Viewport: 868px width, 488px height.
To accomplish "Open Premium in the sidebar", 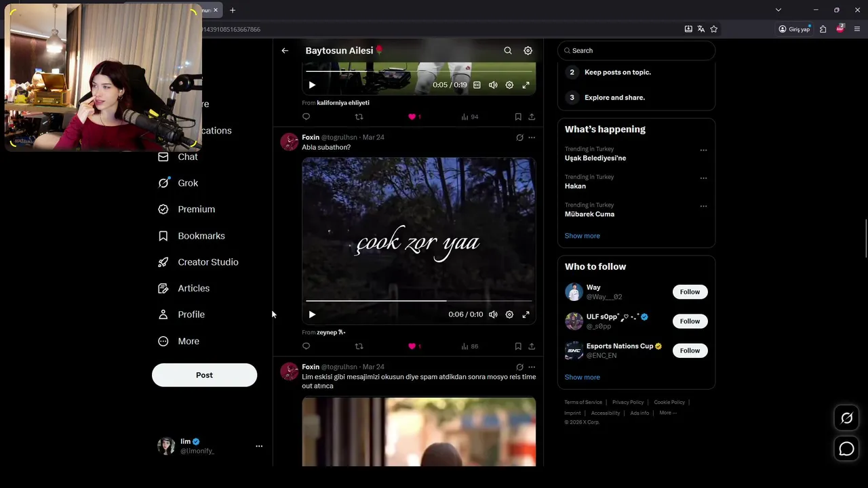I will point(186,209).
